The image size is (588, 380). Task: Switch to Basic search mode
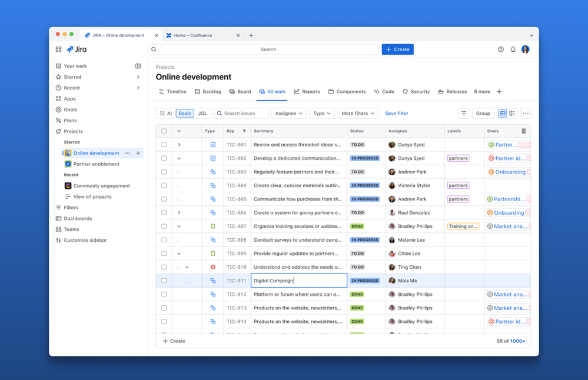185,113
